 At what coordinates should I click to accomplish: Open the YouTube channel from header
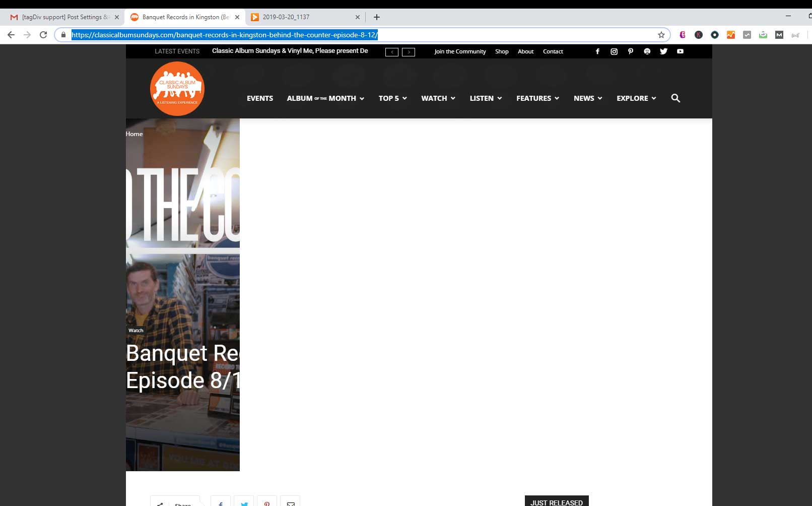pyautogui.click(x=681, y=51)
